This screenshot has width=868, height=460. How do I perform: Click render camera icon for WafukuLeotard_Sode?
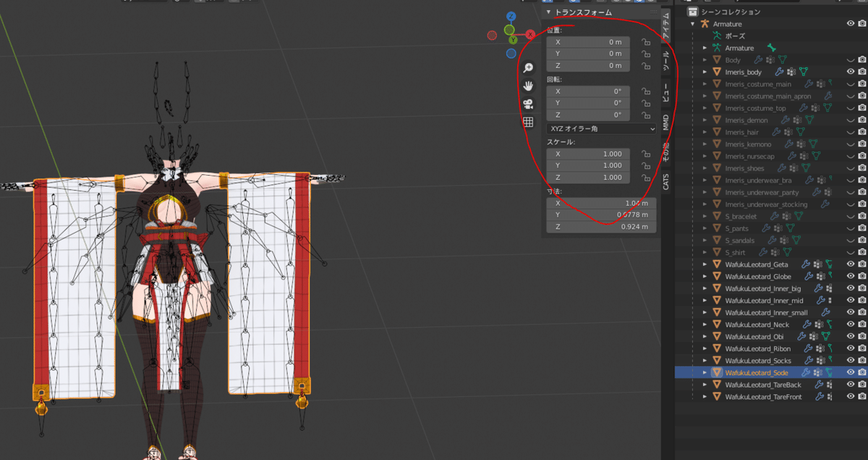[x=862, y=372]
